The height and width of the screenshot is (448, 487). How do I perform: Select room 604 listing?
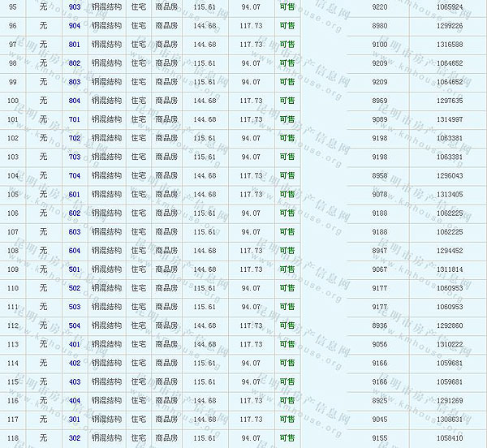[x=75, y=251]
